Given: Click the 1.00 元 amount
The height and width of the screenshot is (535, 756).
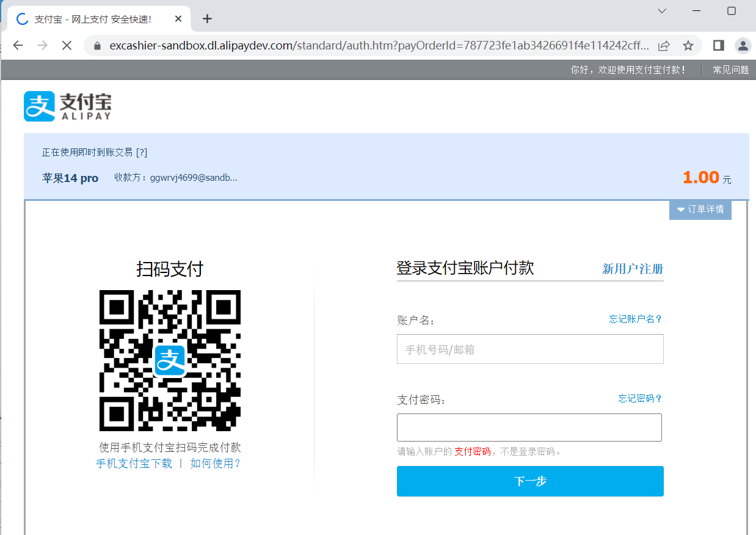Looking at the screenshot, I should 707,178.
